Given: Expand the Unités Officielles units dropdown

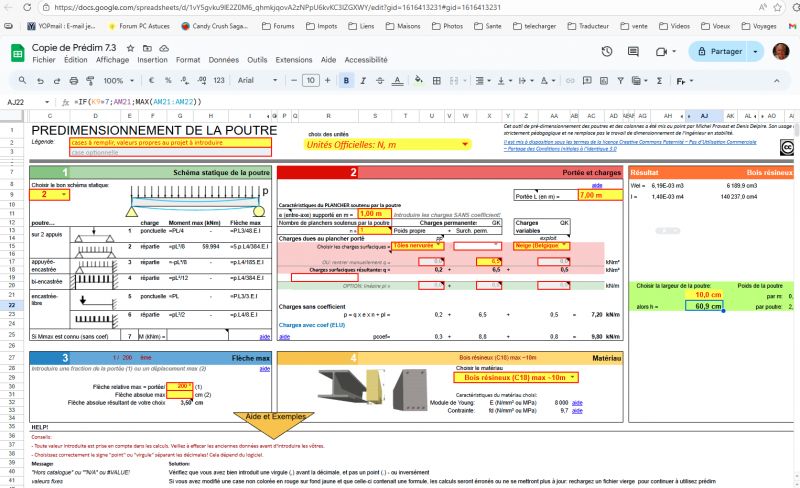Looking at the screenshot, I should pyautogui.click(x=466, y=144).
